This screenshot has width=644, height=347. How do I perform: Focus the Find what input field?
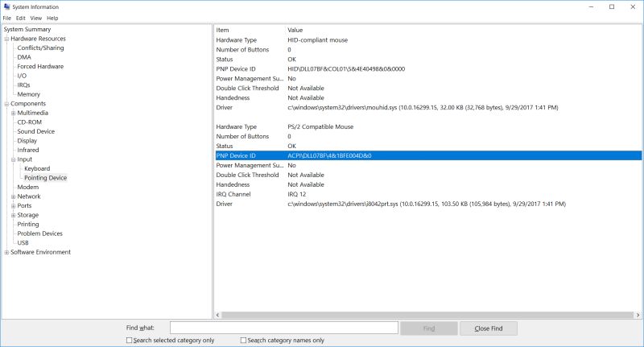284,328
